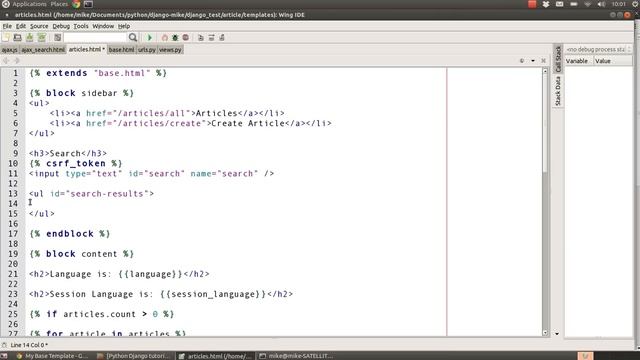Click the endblock line in editor
Viewport: 640px width, 360px height.
pyautogui.click(x=70, y=234)
